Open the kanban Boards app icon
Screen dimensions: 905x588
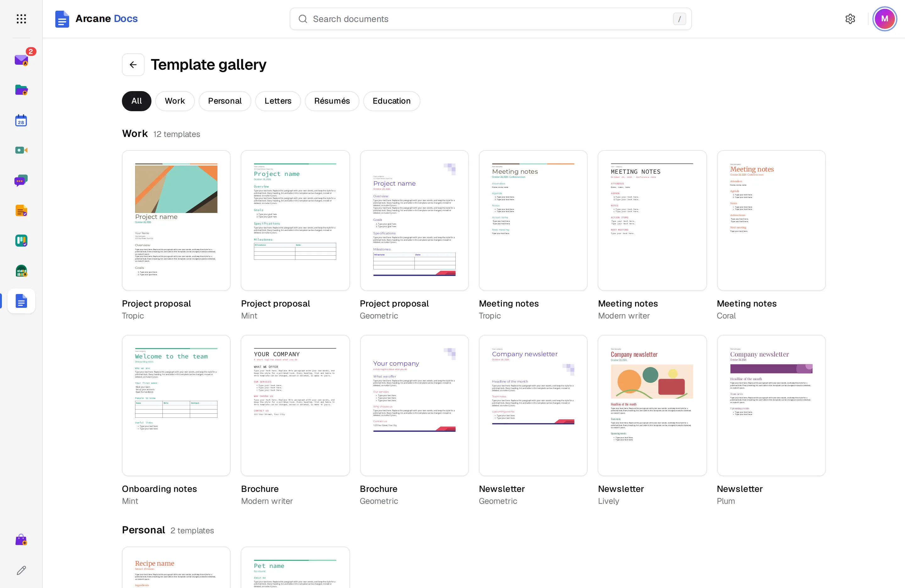[21, 241]
